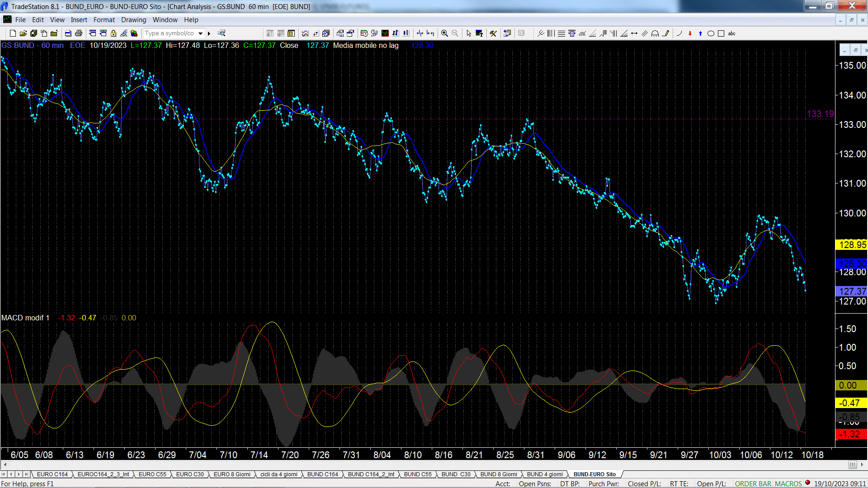Click the MACD modif 1 indicator label
The width and height of the screenshot is (868, 488).
click(25, 318)
